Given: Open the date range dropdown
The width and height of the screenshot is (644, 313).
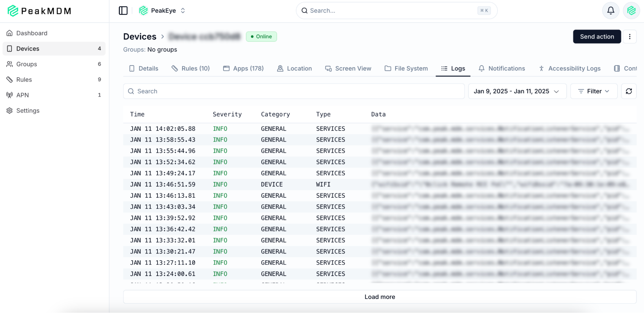Looking at the screenshot, I should tap(517, 91).
